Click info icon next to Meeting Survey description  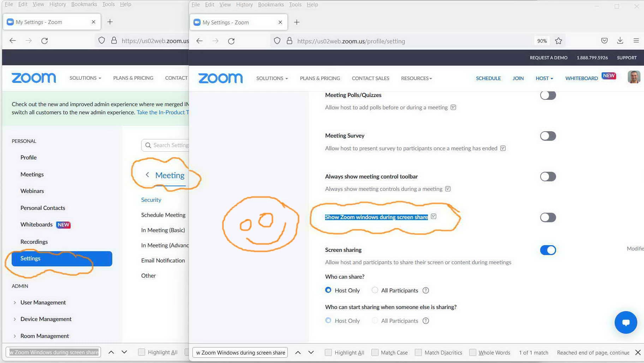503,148
